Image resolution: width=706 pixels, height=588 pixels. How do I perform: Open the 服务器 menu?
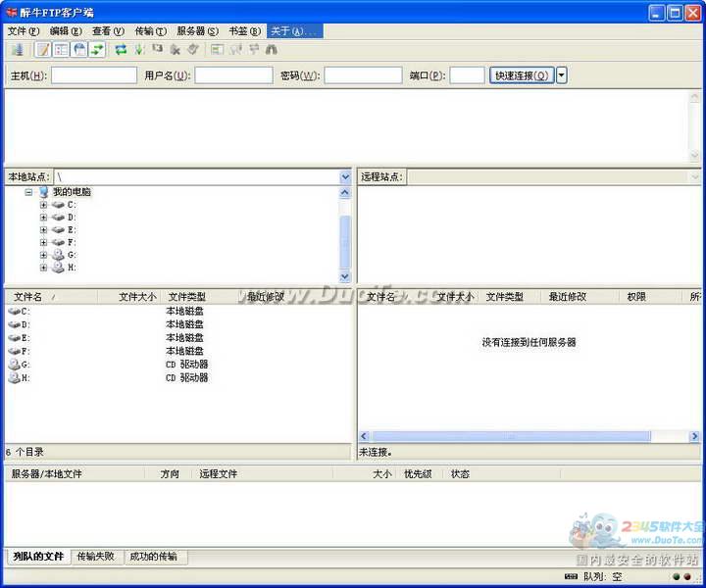pos(197,31)
